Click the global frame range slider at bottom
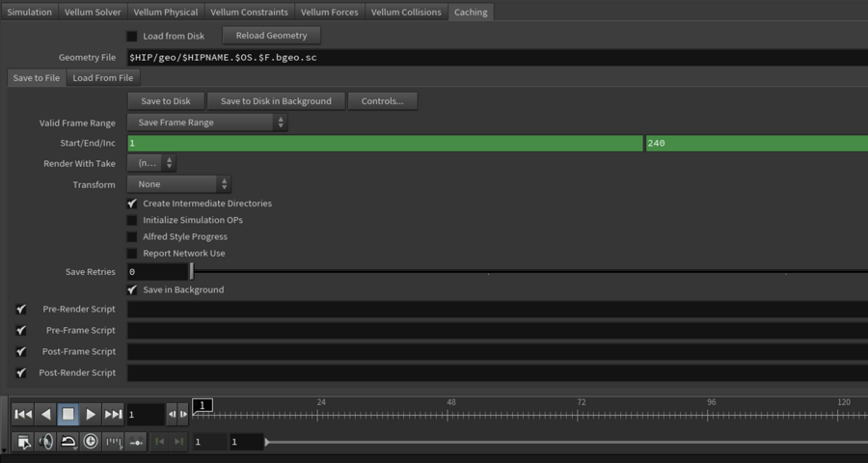The height and width of the screenshot is (463, 868). tap(566, 442)
